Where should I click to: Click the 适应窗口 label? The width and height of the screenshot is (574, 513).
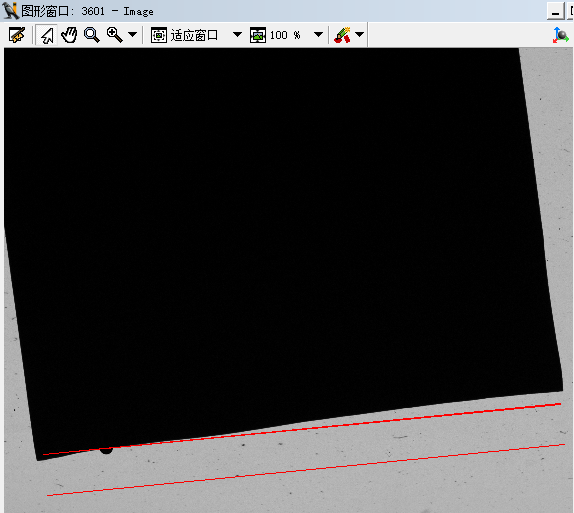click(x=194, y=36)
